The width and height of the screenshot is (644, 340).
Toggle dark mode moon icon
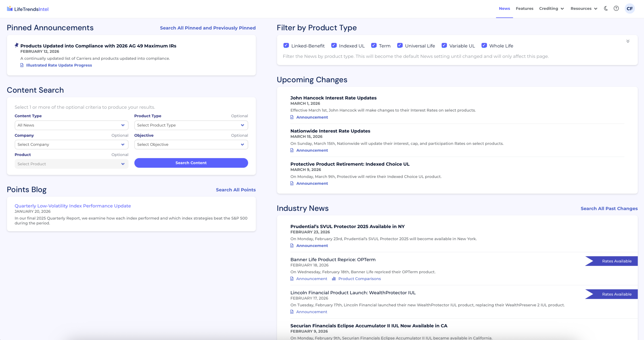click(x=606, y=8)
